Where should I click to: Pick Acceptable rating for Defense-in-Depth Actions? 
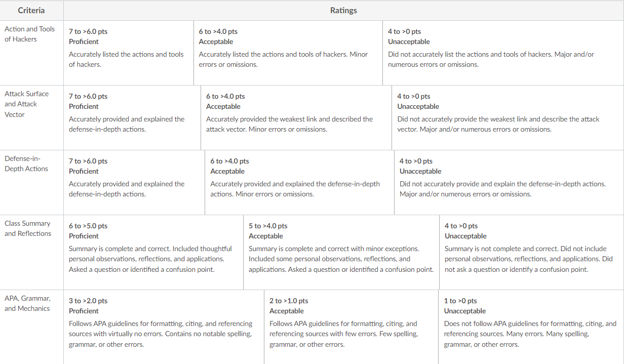tap(299, 182)
